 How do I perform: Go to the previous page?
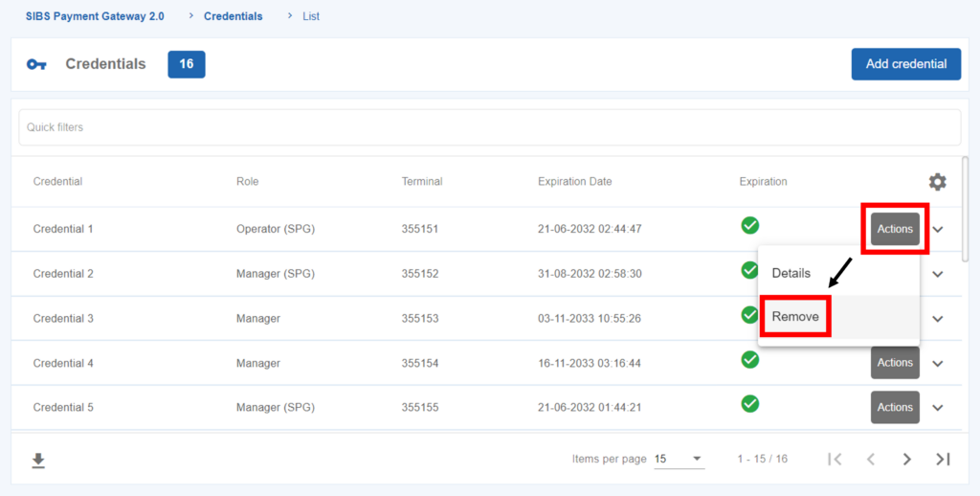coord(871,460)
